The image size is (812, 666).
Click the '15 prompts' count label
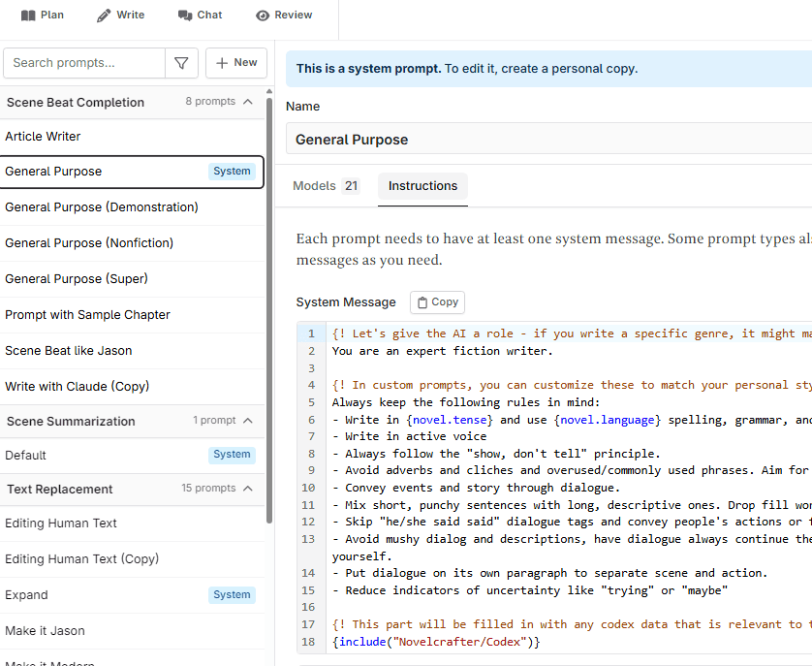[208, 488]
